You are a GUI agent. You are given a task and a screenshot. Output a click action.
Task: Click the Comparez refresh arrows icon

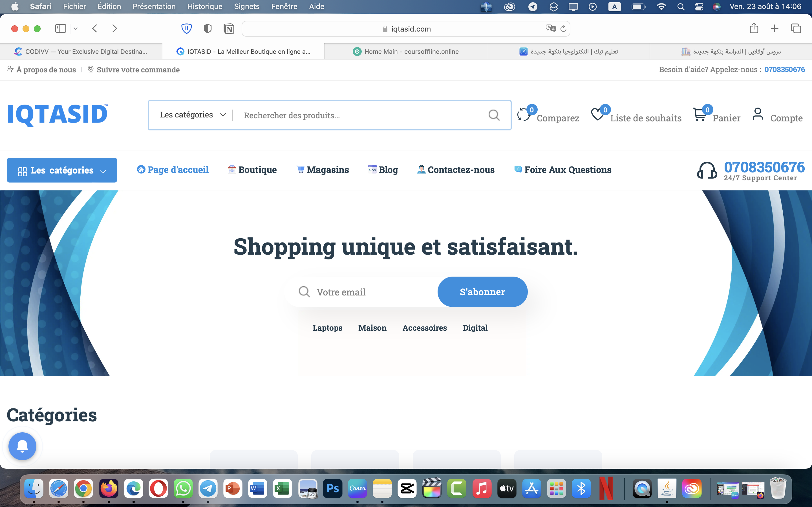tap(524, 115)
